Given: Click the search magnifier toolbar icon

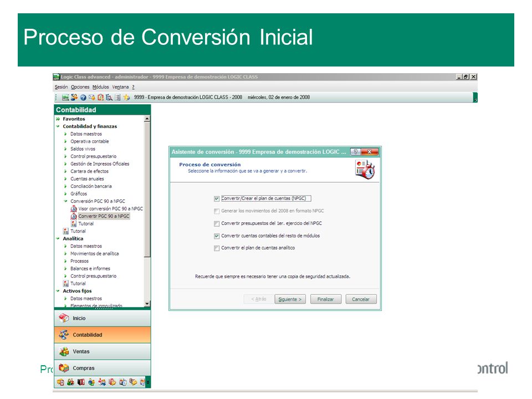Looking at the screenshot, I should tap(109, 98).
